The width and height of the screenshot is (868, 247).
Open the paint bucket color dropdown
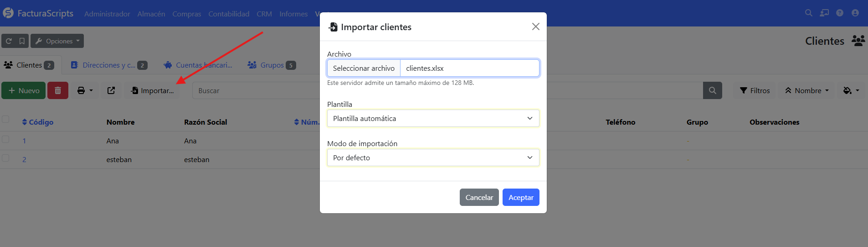851,90
